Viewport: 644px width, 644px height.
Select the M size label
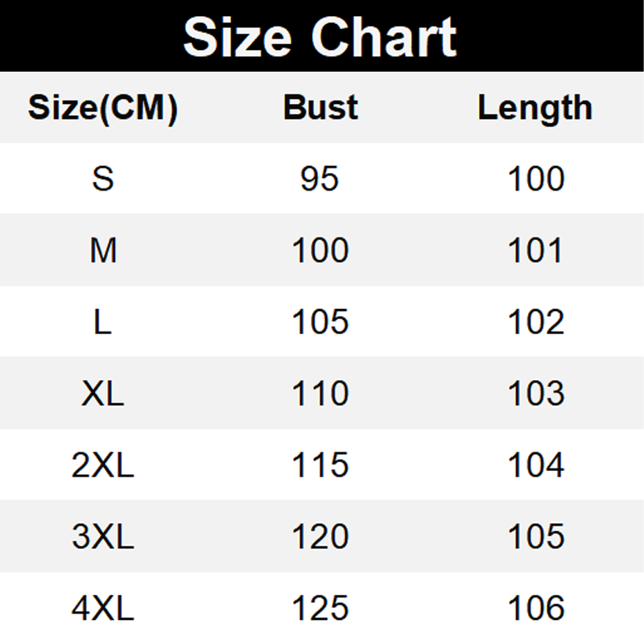click(103, 251)
